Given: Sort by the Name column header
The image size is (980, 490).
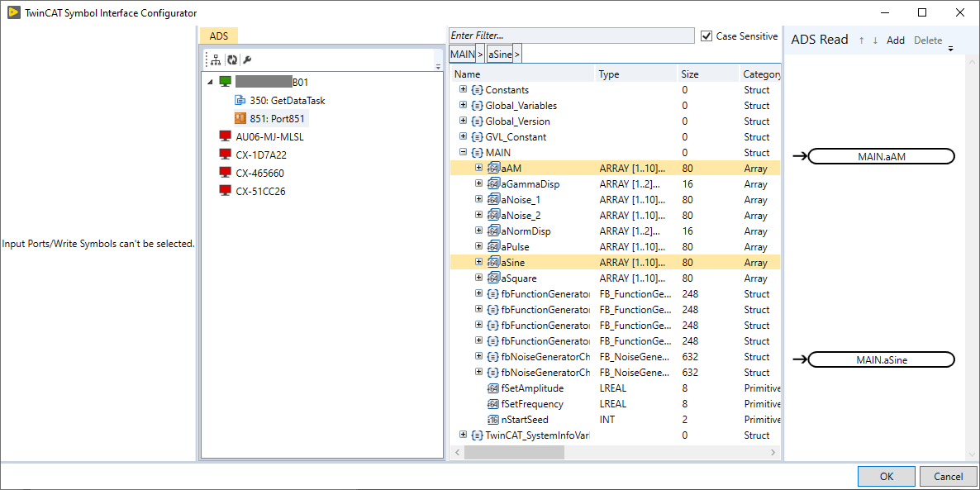Looking at the screenshot, I should click(x=523, y=74).
